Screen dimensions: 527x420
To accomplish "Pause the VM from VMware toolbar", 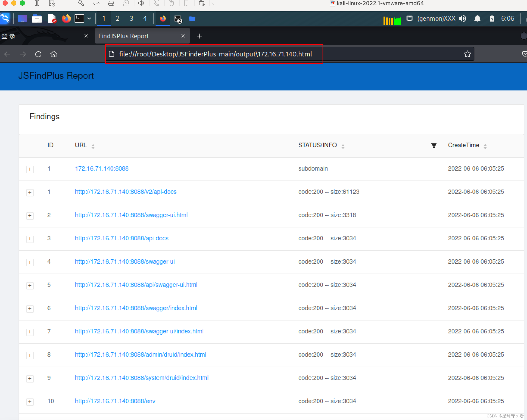I will pyautogui.click(x=37, y=3).
